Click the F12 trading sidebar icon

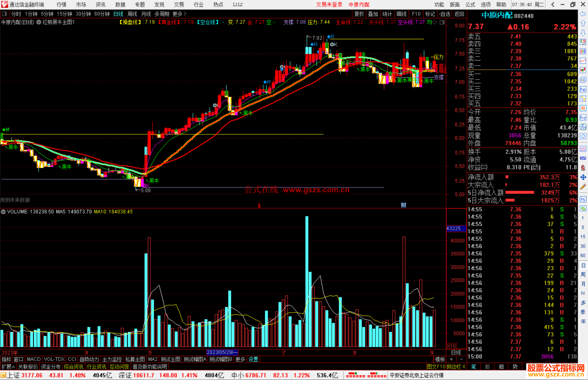(x=583, y=118)
